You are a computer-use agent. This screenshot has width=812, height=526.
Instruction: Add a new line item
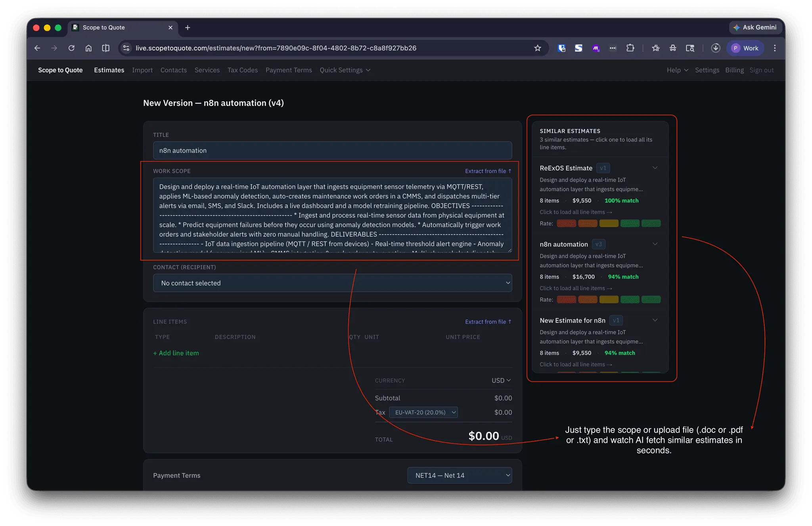[176, 353]
